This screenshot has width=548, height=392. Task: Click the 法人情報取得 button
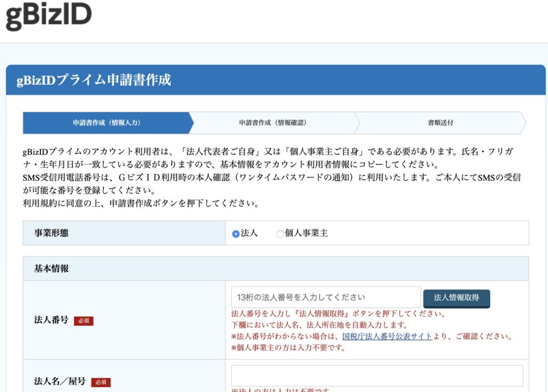tap(456, 298)
